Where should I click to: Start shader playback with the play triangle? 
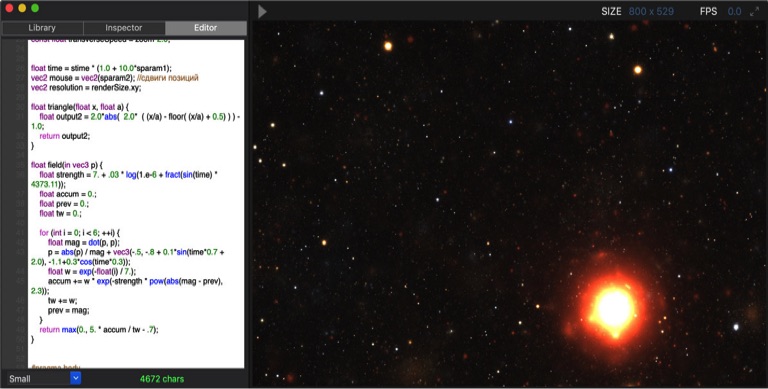click(263, 11)
